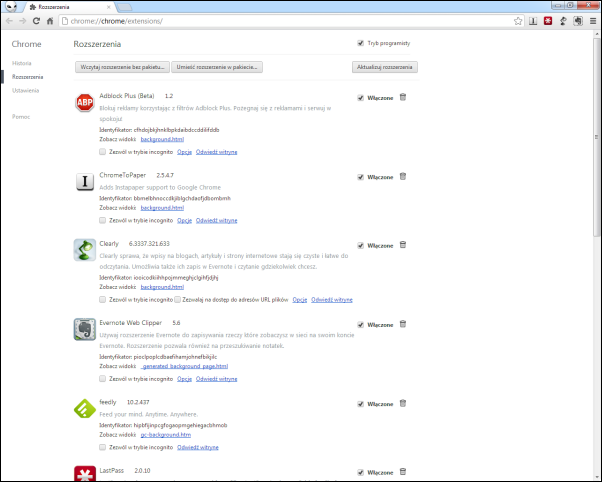Open Odwiedź witrynę link for ChromeToPaper
The height and width of the screenshot is (482, 602).
tap(217, 220)
